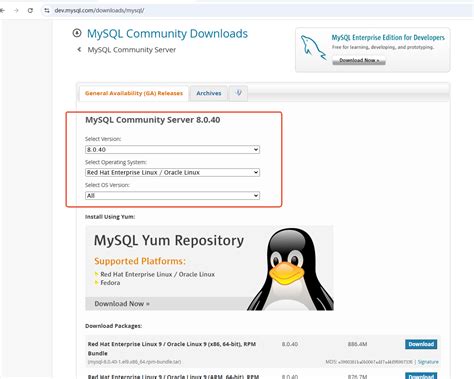Click the back chevron before MySQL Community Server

[79, 49]
